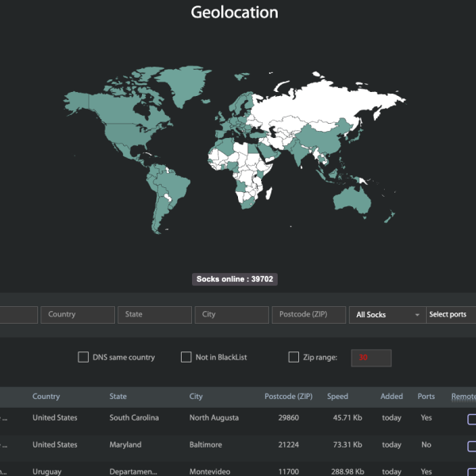Sort table by Added column header
Screen dimensions: 476x476
coord(392,396)
